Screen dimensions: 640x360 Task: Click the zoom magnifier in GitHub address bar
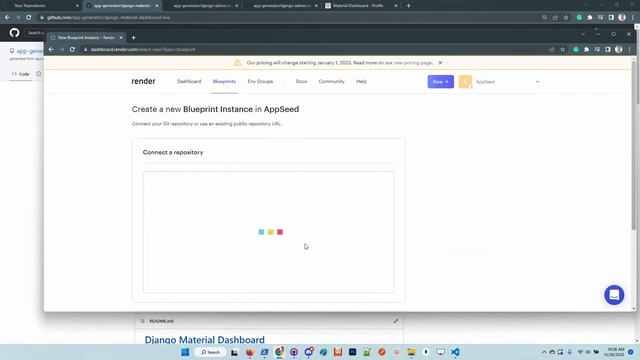(544, 18)
